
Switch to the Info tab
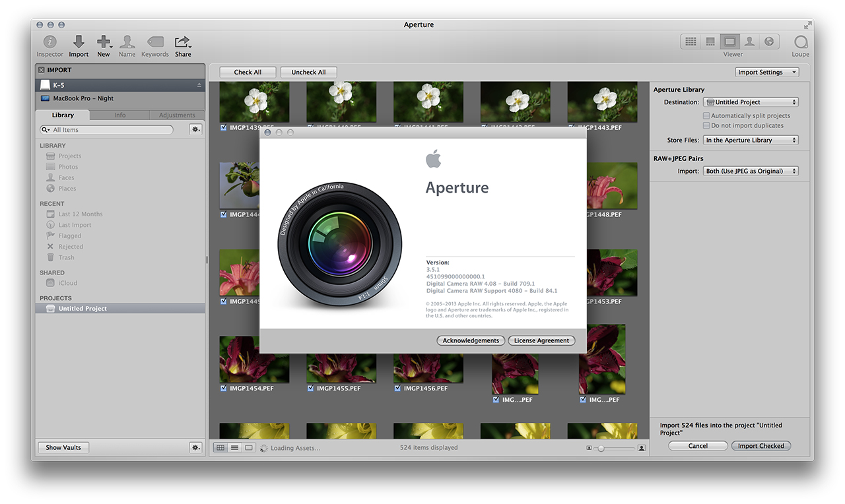coord(119,115)
